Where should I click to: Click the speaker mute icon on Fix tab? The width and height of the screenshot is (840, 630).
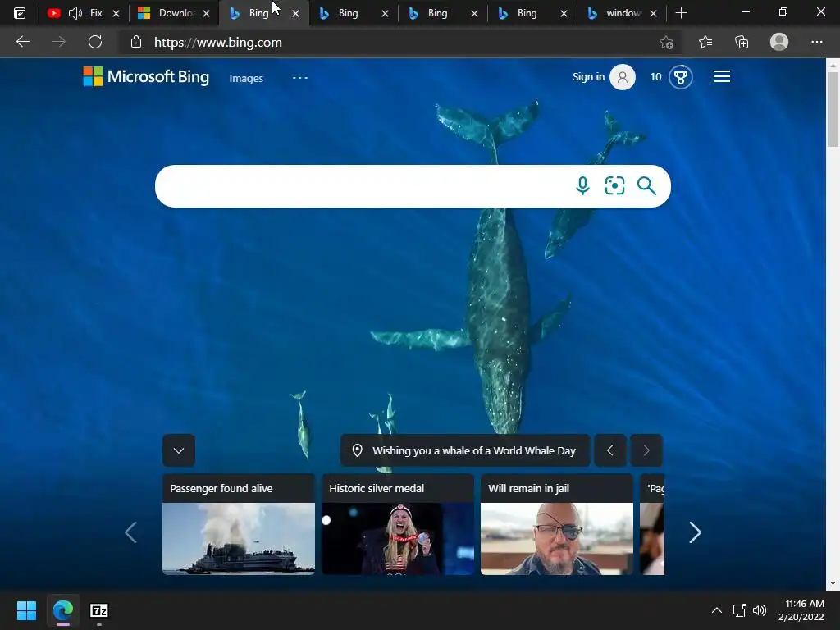(75, 13)
